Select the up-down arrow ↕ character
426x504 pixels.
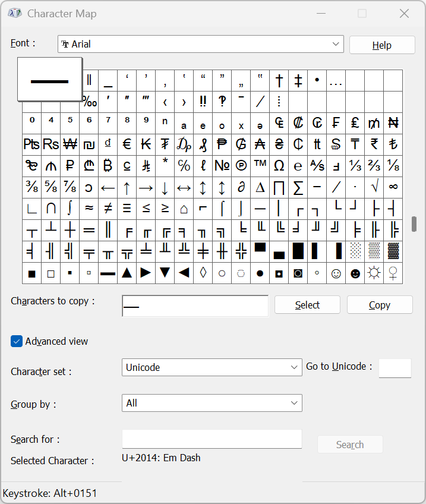click(x=203, y=187)
